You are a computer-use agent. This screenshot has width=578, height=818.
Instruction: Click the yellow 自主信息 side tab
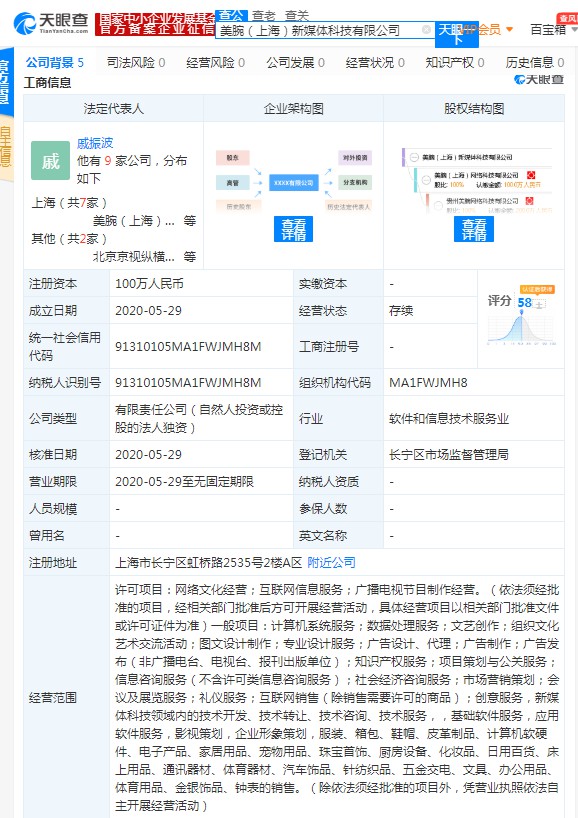point(6,149)
